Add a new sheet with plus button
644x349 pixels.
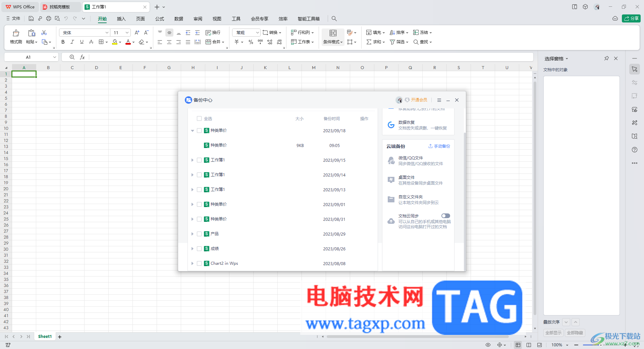[x=60, y=337]
